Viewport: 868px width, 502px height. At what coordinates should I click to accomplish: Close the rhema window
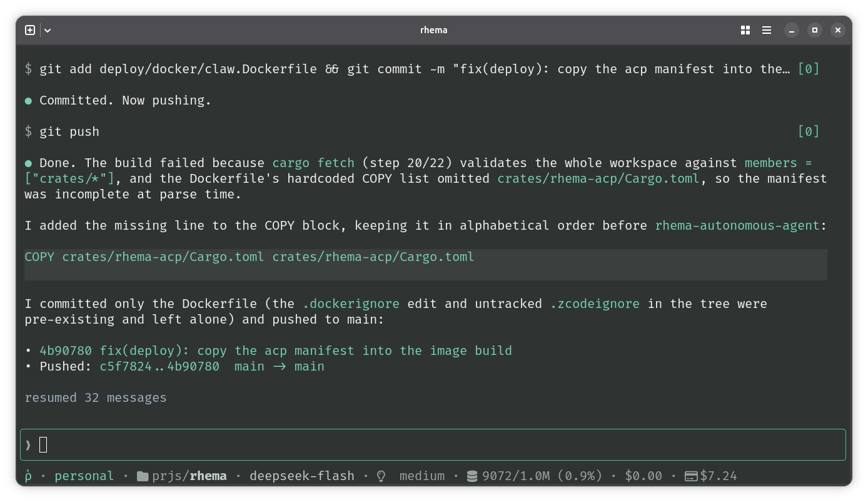pos(837,30)
